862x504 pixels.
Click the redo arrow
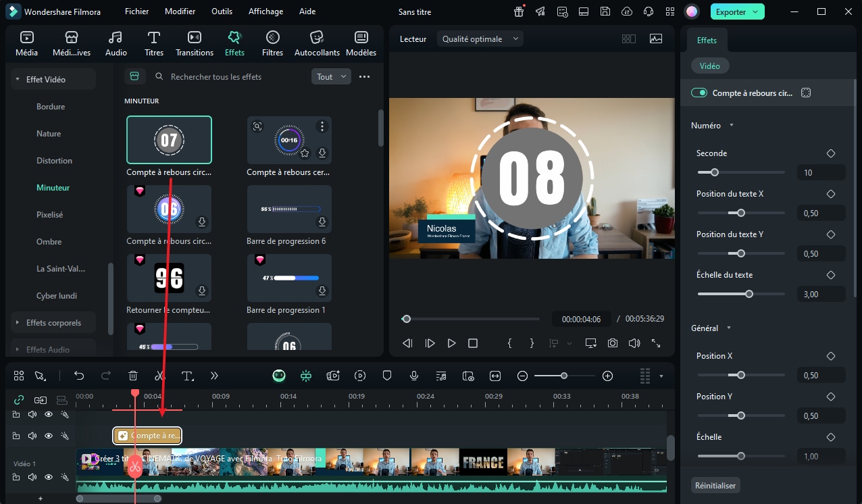pyautogui.click(x=106, y=376)
